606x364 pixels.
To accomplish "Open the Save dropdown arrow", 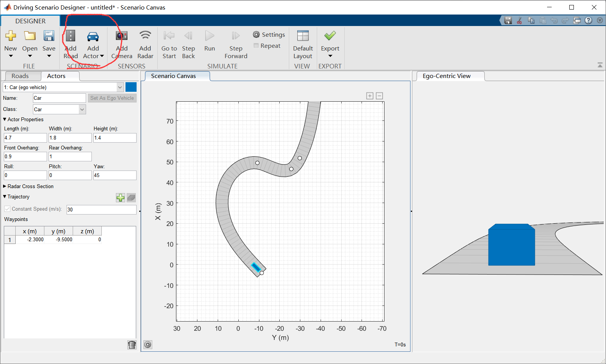I will [x=49, y=56].
